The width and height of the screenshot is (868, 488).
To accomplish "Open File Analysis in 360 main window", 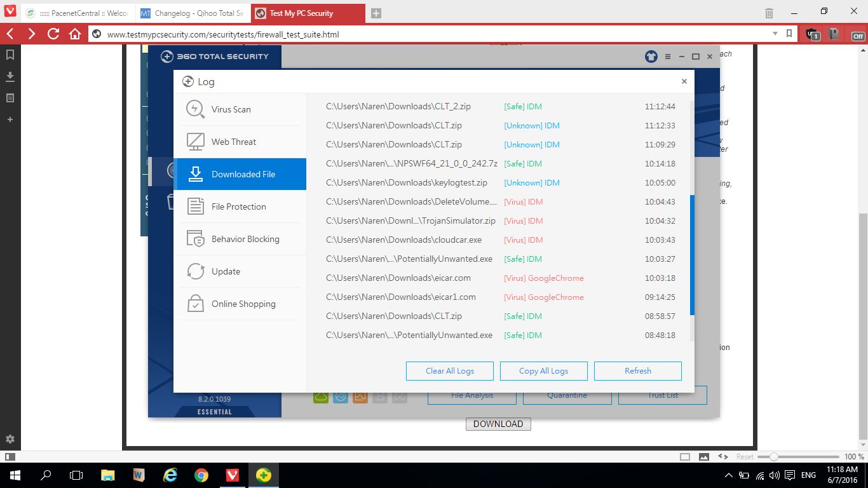I will 472,396.
